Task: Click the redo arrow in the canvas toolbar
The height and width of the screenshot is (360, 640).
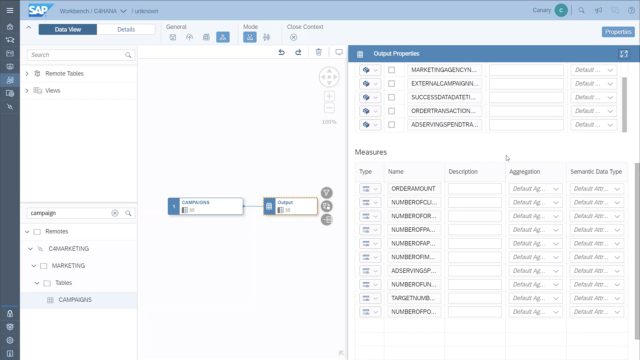Action: pos(298,52)
